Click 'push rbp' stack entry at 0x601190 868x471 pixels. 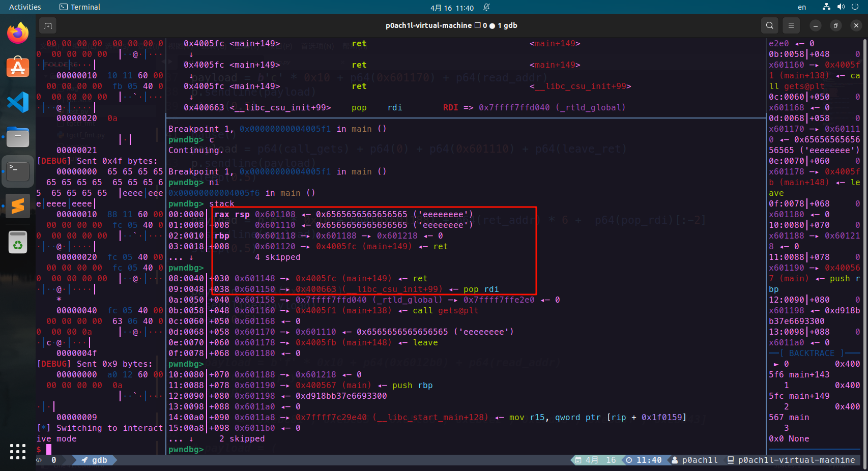[300, 385]
